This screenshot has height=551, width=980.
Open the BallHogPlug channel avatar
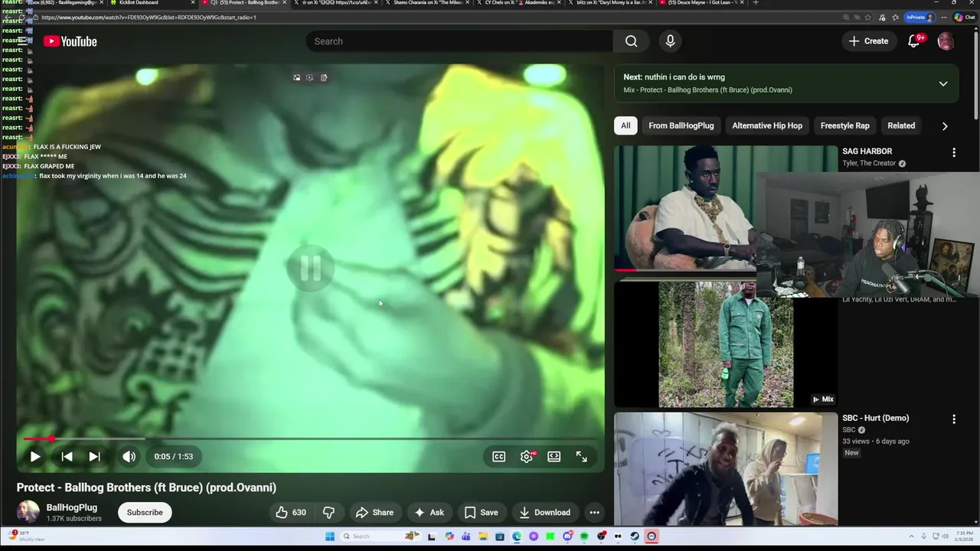[28, 512]
